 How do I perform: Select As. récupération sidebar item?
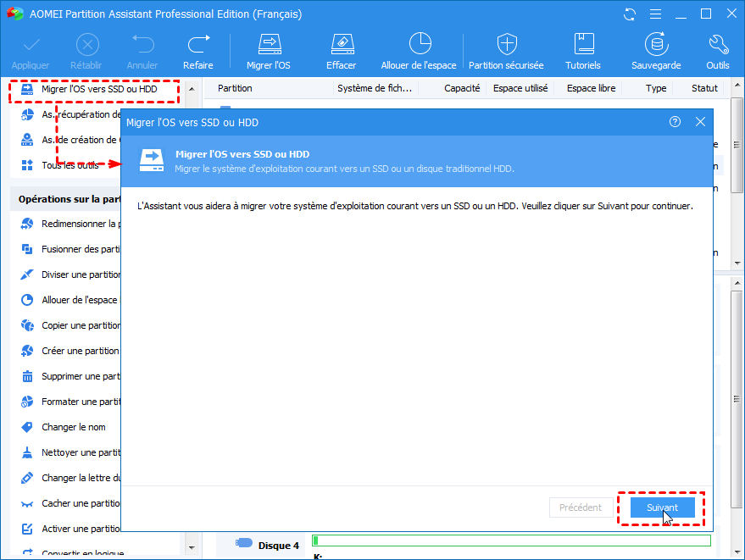click(x=70, y=114)
